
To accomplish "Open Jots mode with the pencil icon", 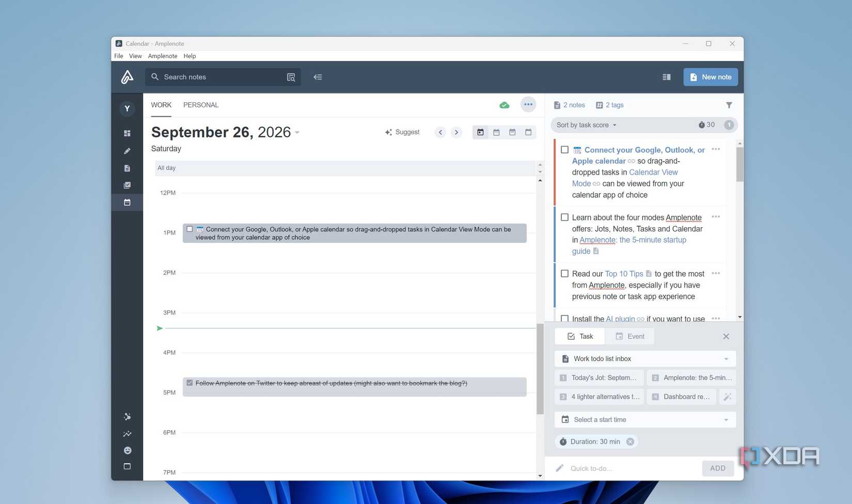I will (x=127, y=151).
